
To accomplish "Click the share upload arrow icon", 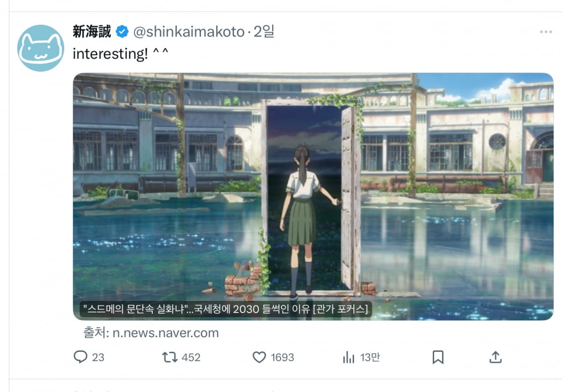I will click(495, 357).
